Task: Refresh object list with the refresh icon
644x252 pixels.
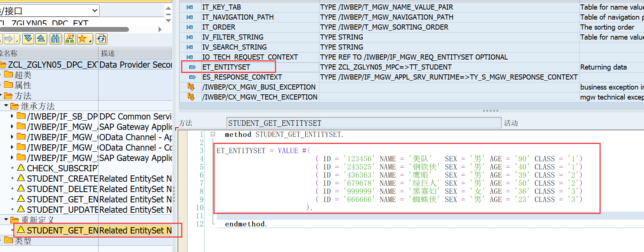Action: [x=101, y=39]
